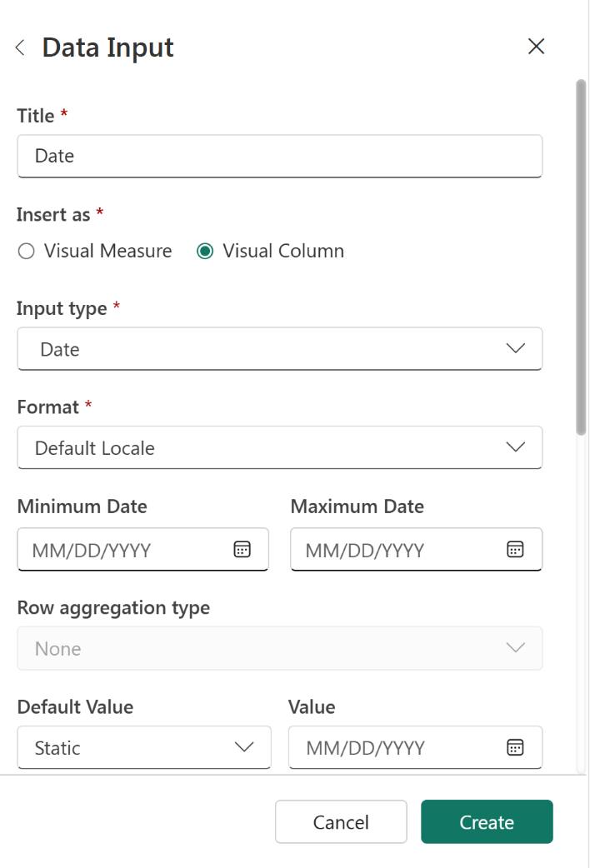Click the Data Input heading
590x868 pixels.
coord(108,47)
